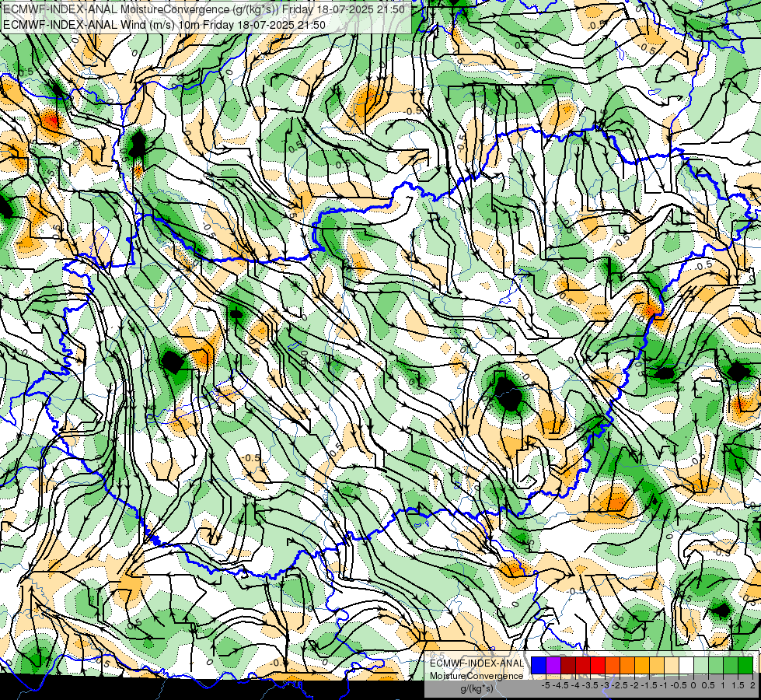This screenshot has width=761, height=700.
Task: Click the blue legend swatch below -5
Action: tap(539, 665)
